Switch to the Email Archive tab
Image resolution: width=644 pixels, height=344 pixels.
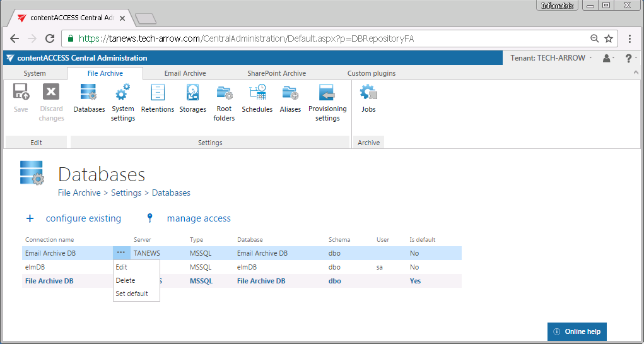point(185,73)
